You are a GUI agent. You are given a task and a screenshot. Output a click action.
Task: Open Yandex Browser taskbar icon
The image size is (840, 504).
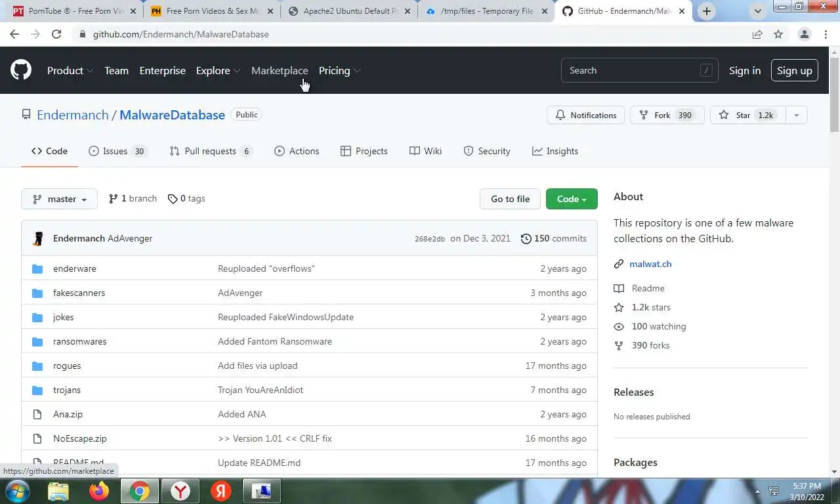(180, 491)
